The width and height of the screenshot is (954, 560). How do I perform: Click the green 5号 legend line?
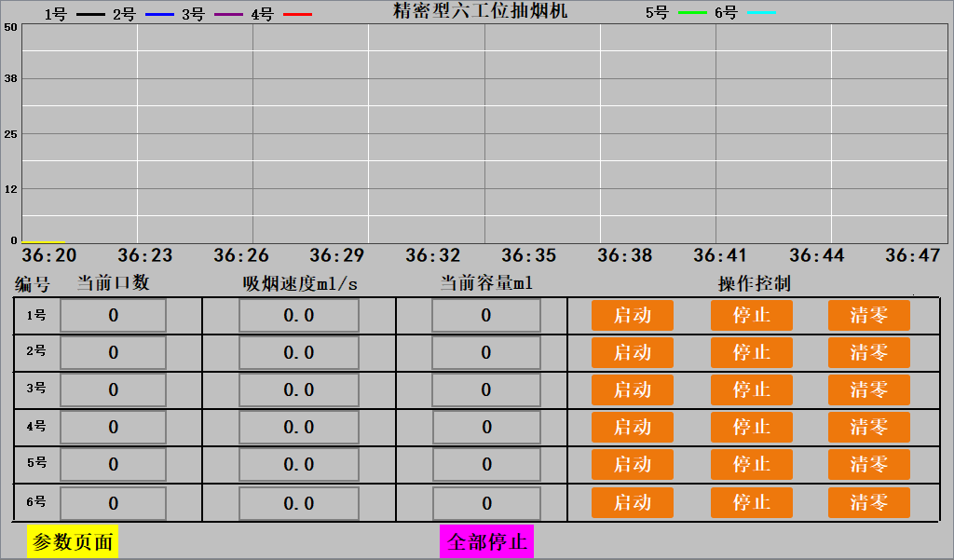pos(692,12)
